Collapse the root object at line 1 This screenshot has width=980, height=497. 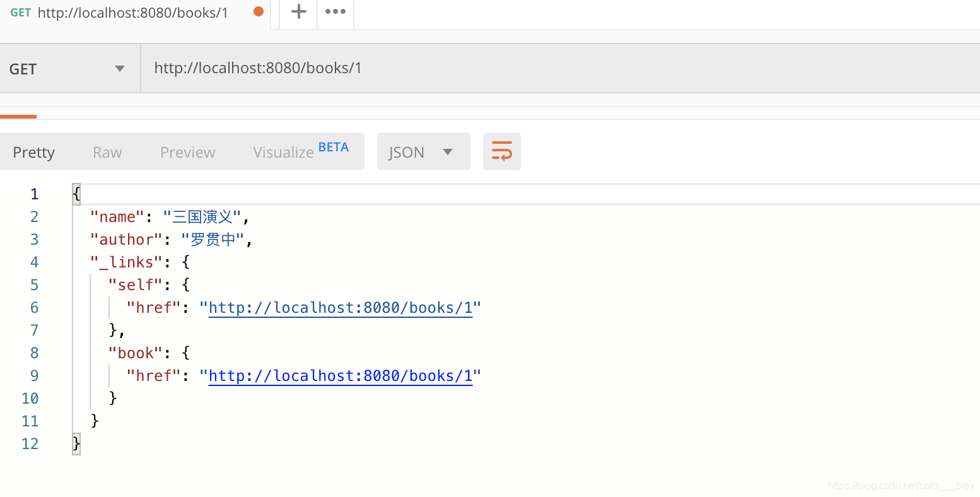76,194
